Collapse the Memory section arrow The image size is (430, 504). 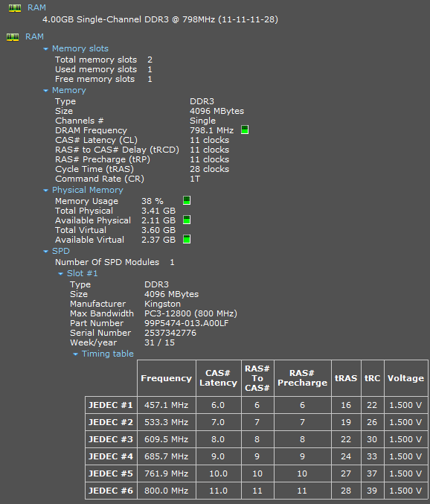coord(45,91)
